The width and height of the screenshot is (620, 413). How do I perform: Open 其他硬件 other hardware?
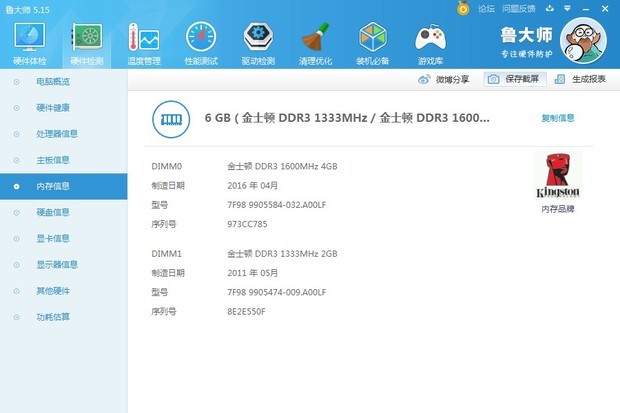pos(64,291)
